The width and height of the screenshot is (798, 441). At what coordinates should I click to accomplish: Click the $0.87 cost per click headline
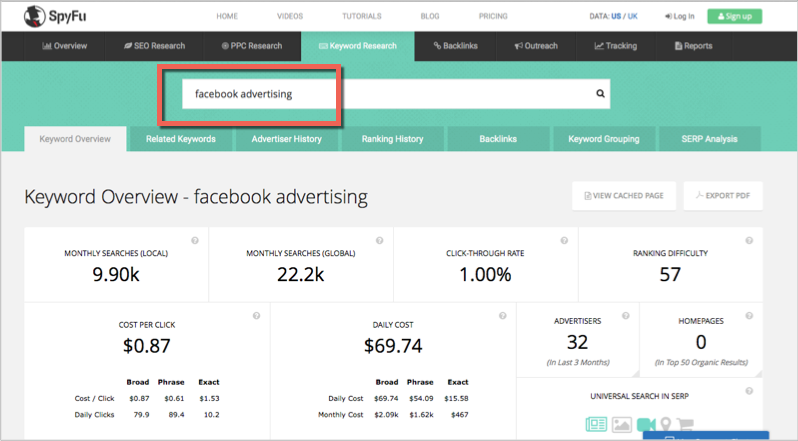pyautogui.click(x=147, y=346)
